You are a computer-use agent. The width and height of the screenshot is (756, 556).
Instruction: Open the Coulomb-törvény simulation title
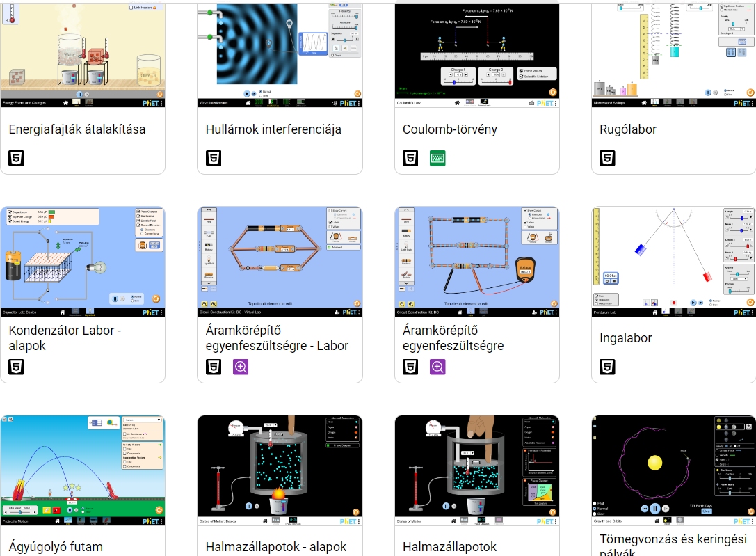click(449, 129)
